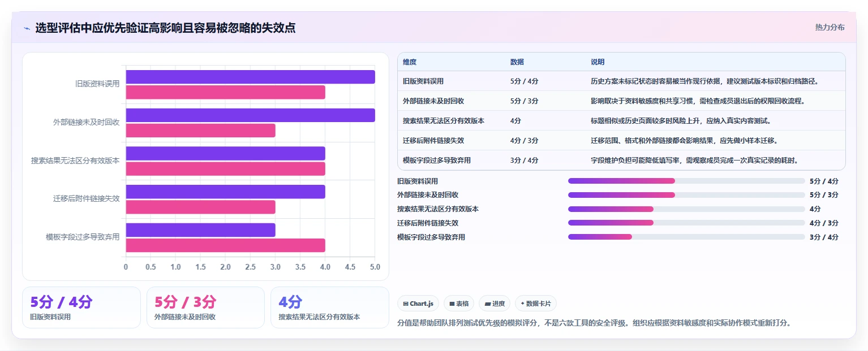Click the pink chart bar for 迁移后附件链接失效
The height and width of the screenshot is (351, 868).
click(x=200, y=207)
